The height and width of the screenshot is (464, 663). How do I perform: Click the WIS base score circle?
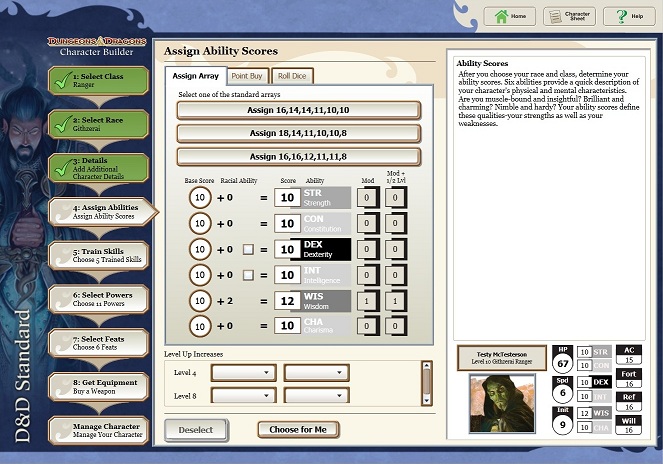[200, 301]
